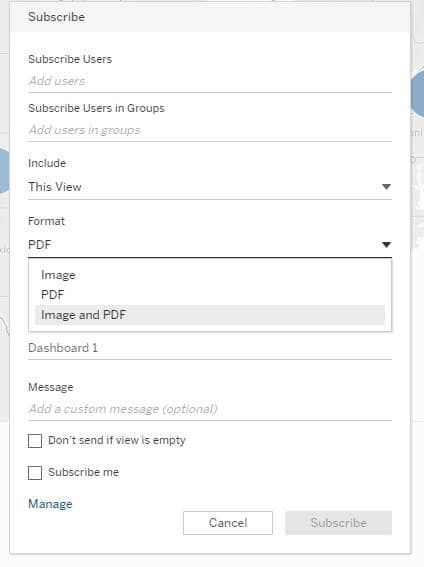The height and width of the screenshot is (567, 424).
Task: Click the Subscribe Users label
Action: coord(70,59)
